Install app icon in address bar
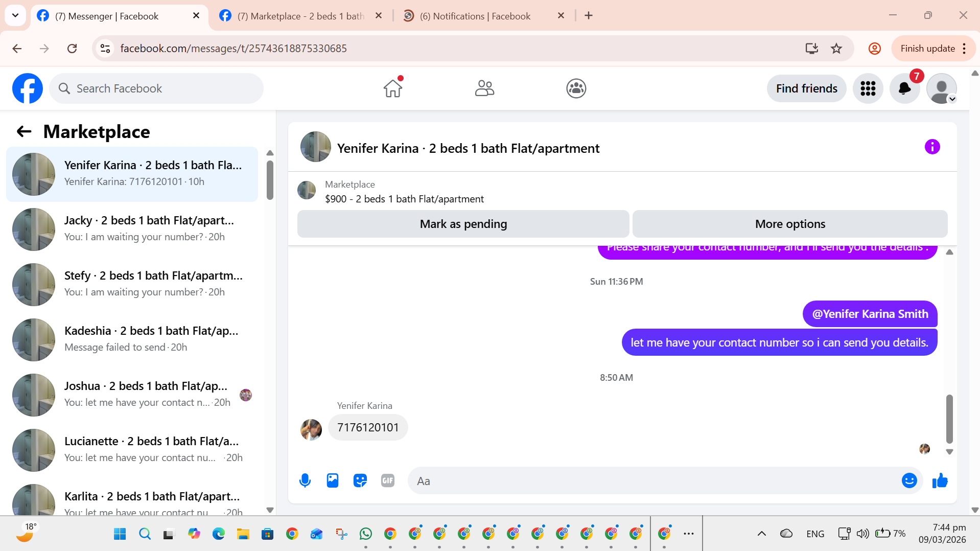 811,49
